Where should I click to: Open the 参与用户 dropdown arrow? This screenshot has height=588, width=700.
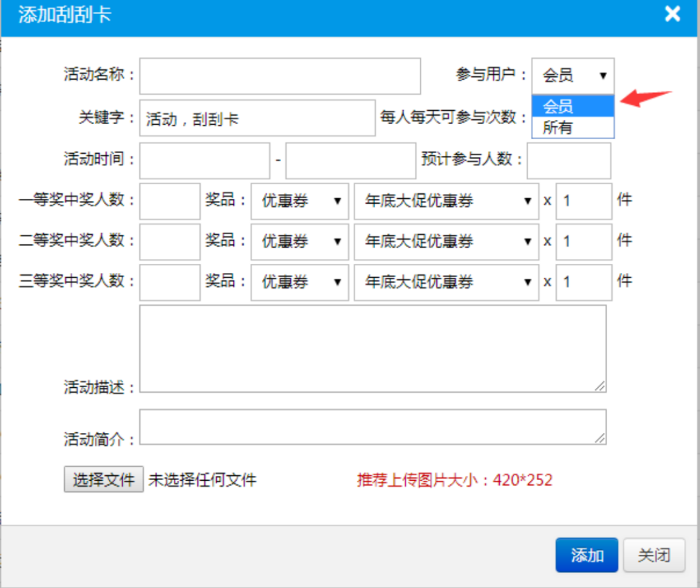click(x=604, y=75)
